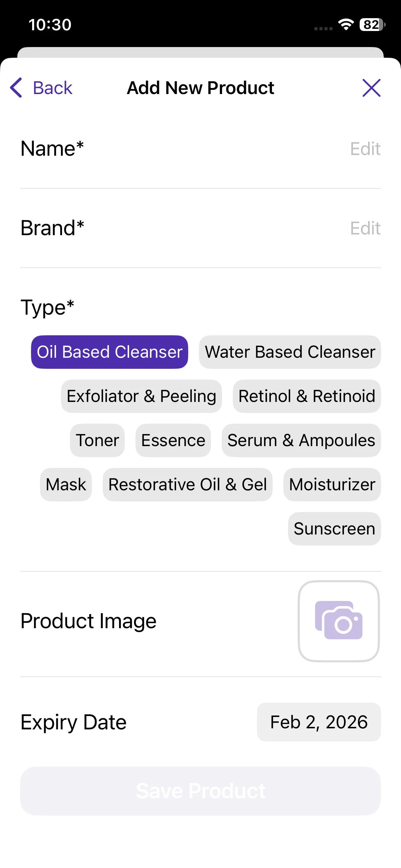Open the Expiry Date picker
The image size is (401, 868).
[x=319, y=722]
